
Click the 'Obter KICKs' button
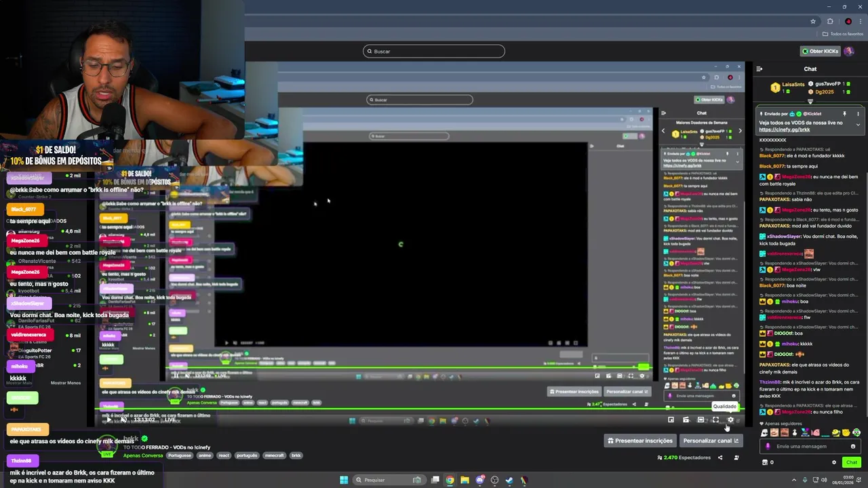pyautogui.click(x=820, y=51)
